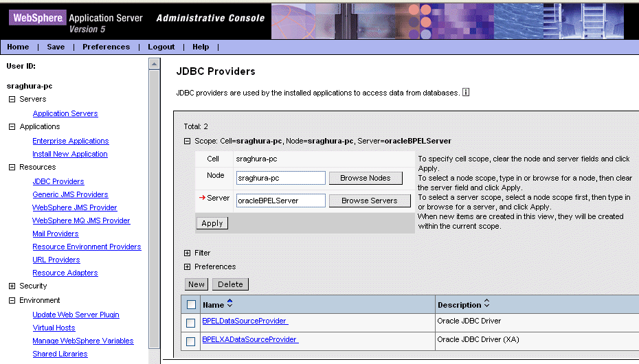Collapse the Servers tree section

click(x=12, y=99)
